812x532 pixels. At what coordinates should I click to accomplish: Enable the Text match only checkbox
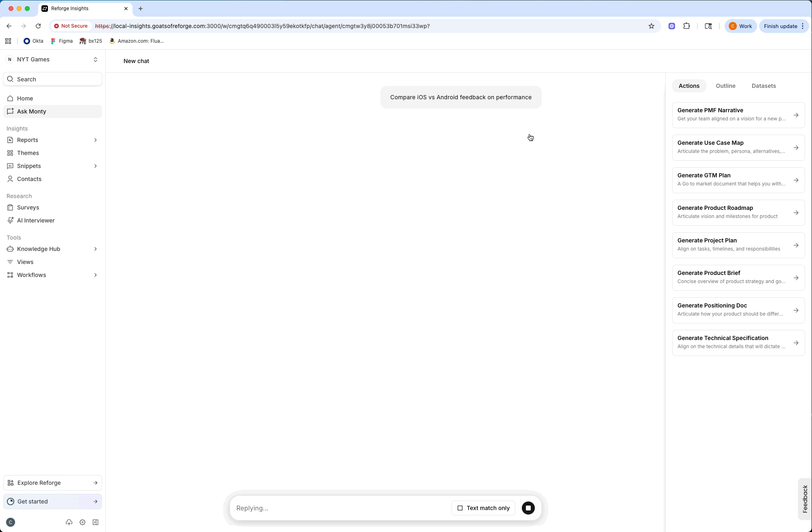(x=460, y=508)
